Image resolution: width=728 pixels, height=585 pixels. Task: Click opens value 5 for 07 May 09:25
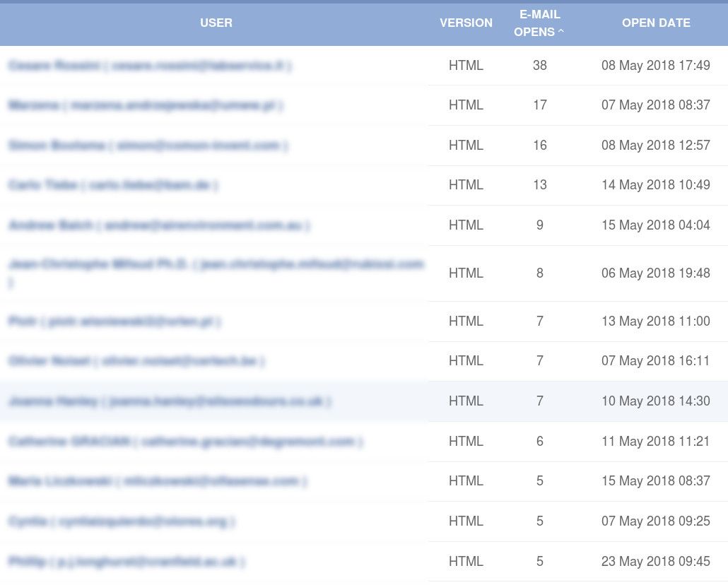539,521
